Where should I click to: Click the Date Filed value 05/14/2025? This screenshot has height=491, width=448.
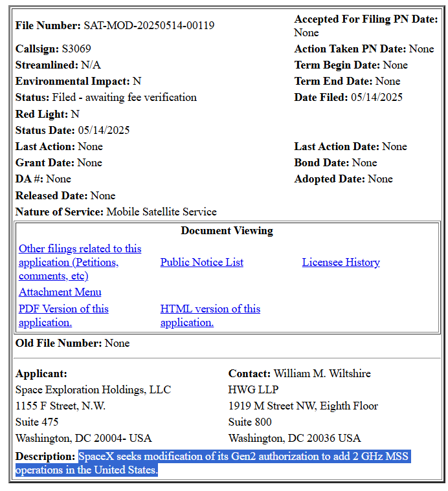click(377, 98)
